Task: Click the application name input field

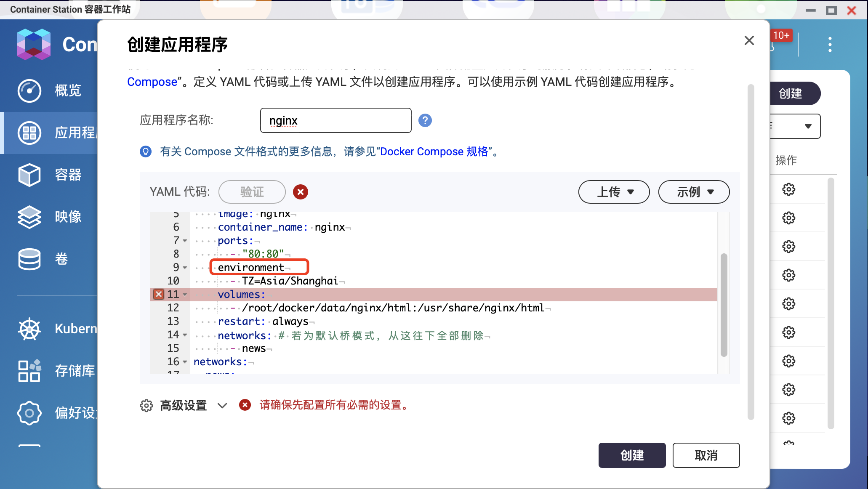Action: (x=335, y=120)
